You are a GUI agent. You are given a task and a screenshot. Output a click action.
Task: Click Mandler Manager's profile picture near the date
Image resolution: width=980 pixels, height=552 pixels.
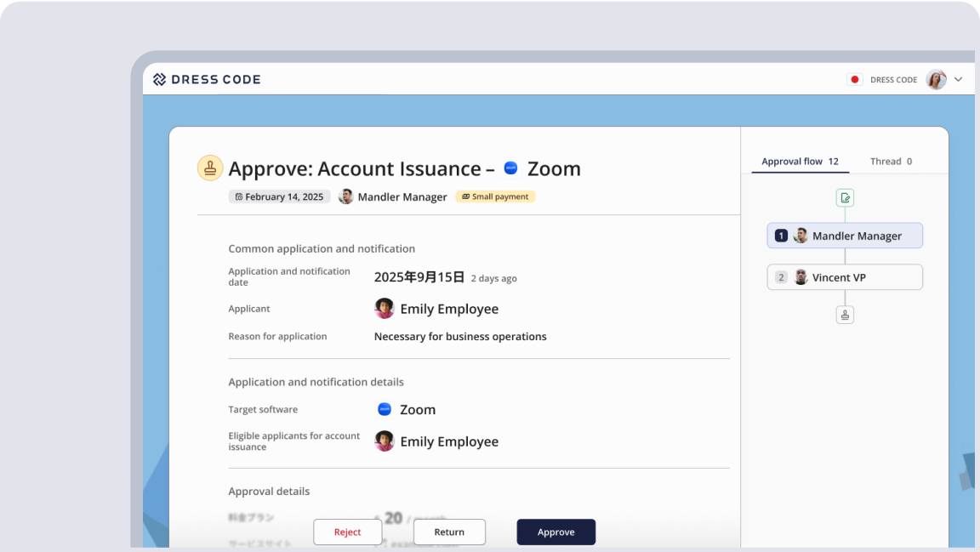coord(345,196)
